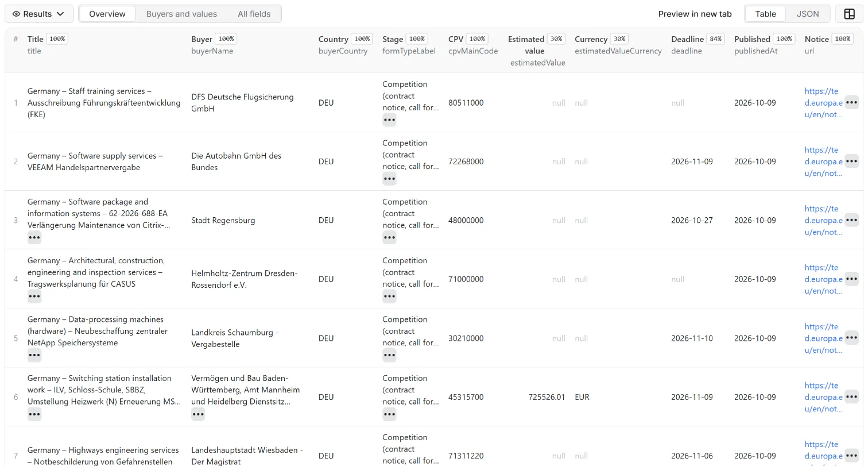Expand the title of the Landkreis Schaumburg row
The width and height of the screenshot is (868, 466).
34,355
